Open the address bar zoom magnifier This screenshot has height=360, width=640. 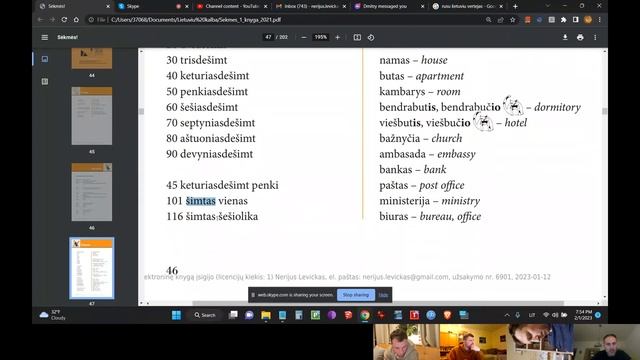click(488, 20)
